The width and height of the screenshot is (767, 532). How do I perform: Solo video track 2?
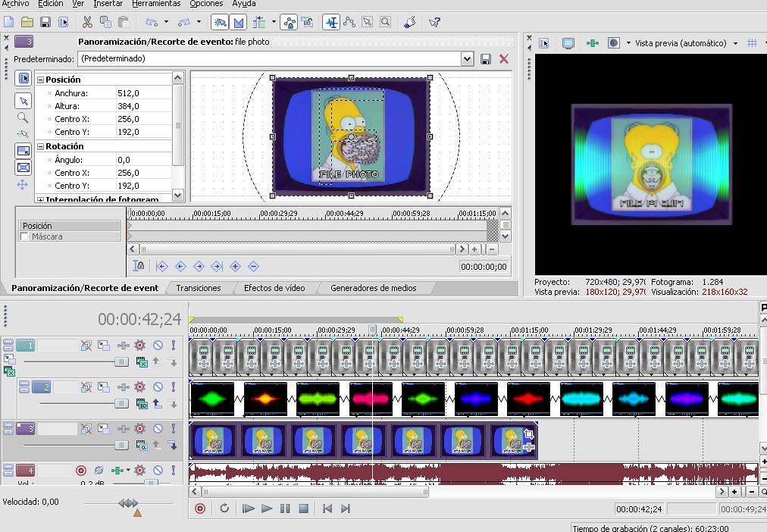click(x=173, y=387)
